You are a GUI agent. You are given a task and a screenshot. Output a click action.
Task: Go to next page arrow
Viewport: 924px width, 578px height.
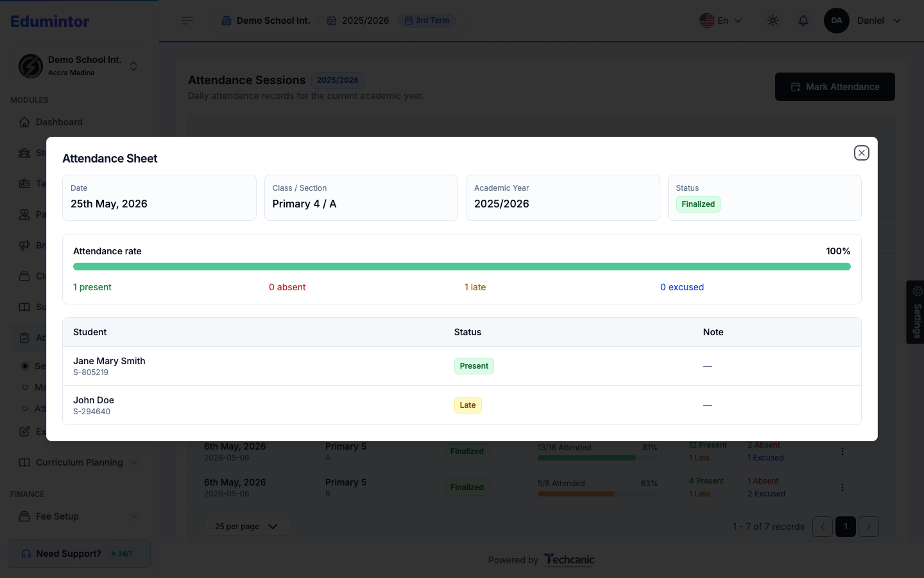tap(869, 527)
